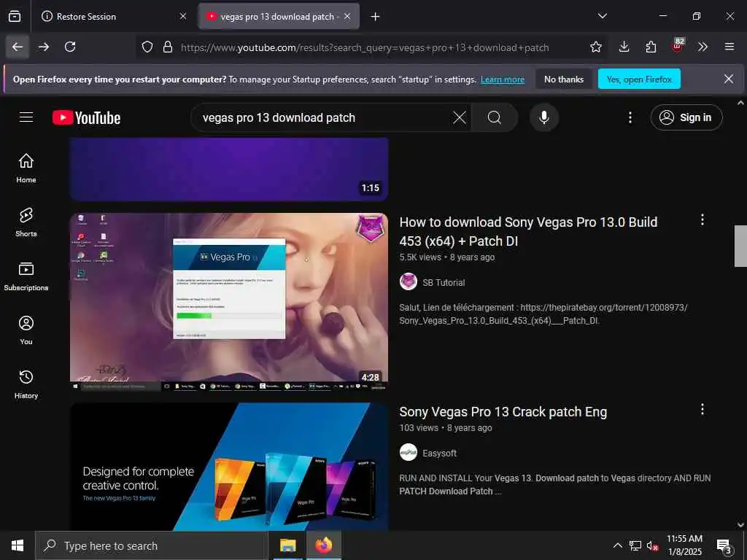Viewport: 747px width, 560px height.
Task: Click the Sign in button
Action: point(686,117)
